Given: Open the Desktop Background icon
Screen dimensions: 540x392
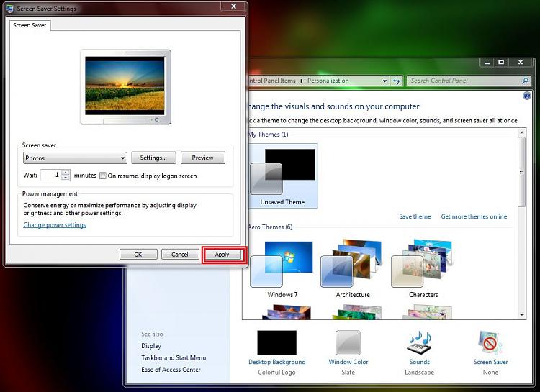Looking at the screenshot, I should tap(276, 343).
